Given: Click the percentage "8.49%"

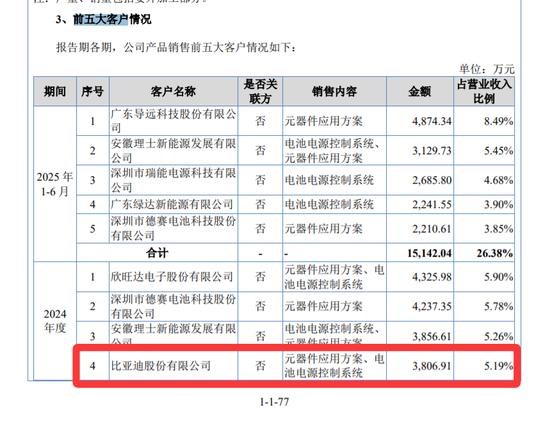Looking at the screenshot, I should (498, 121).
